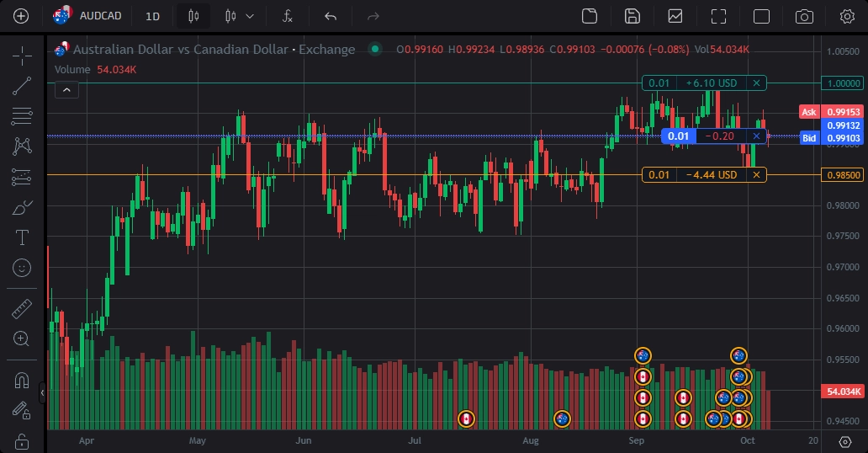The width and height of the screenshot is (868, 453).
Task: Click the chart title Australian Dollar vs Canadian Dollar
Action: (181, 50)
